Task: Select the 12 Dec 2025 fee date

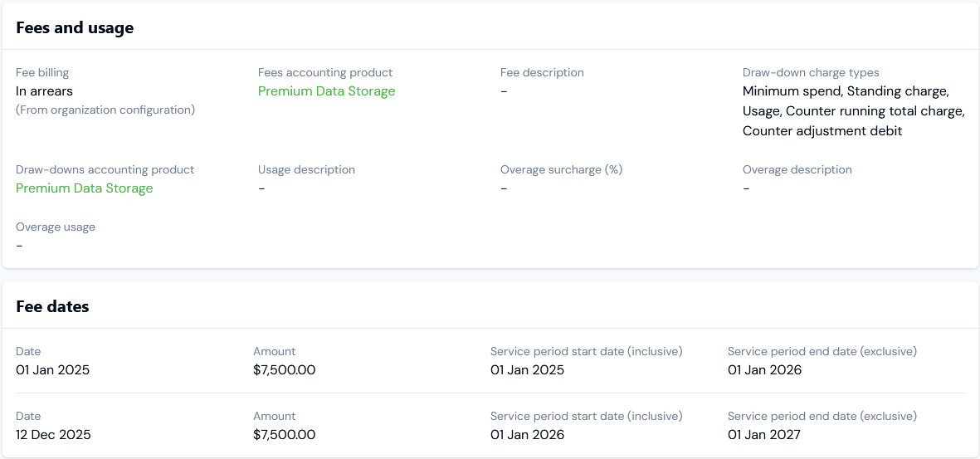Action: [53, 435]
